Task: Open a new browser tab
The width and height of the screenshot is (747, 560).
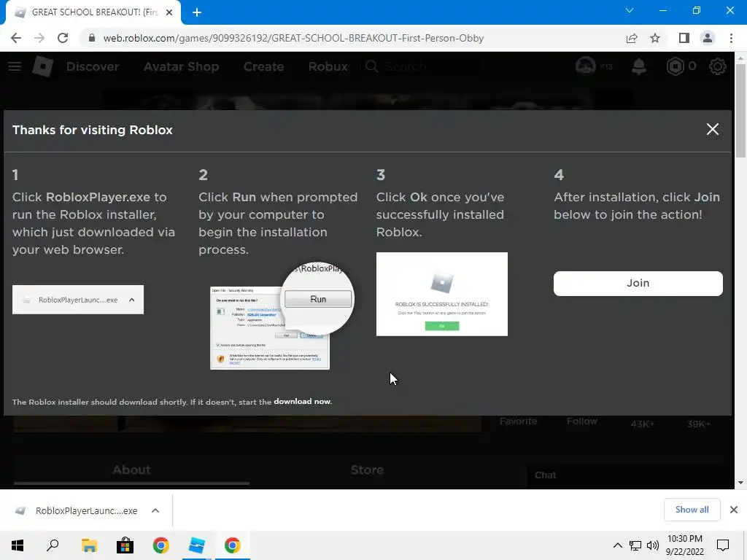Action: 197,12
